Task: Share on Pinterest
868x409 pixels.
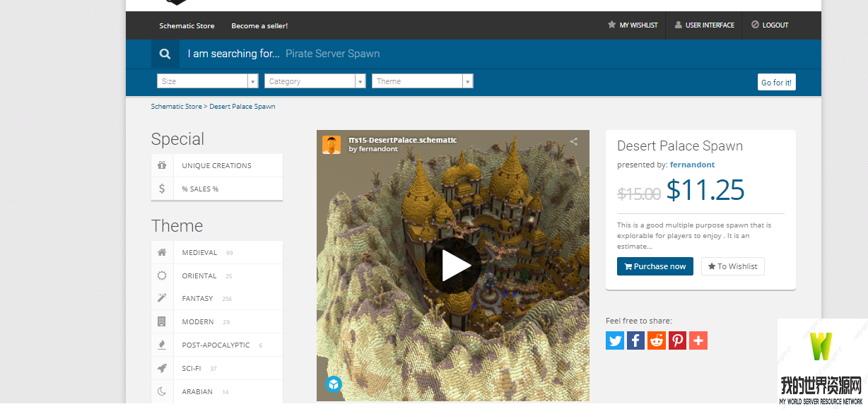Action: click(x=677, y=340)
